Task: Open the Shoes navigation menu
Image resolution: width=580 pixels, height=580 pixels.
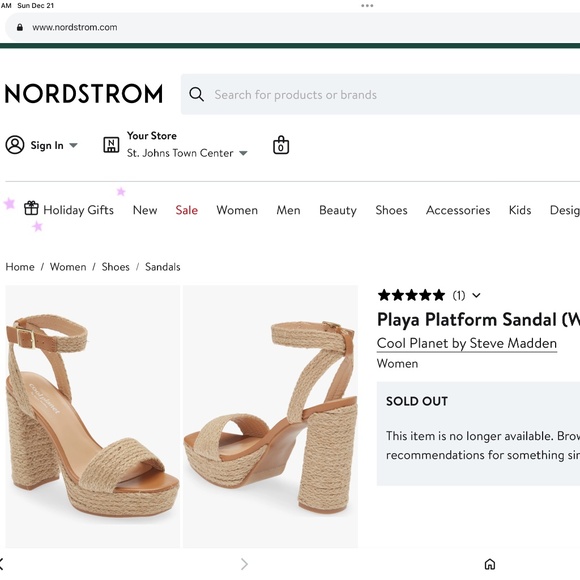Action: [391, 210]
